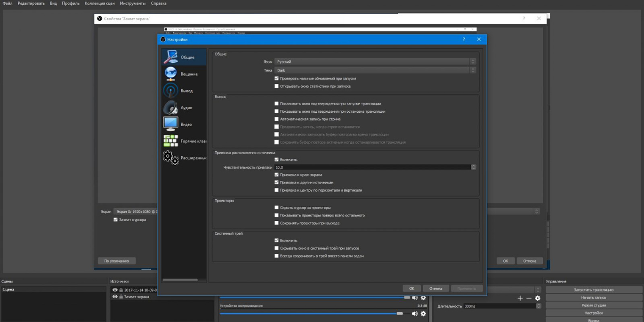Enable Автоматическая запись при стриме
The height and width of the screenshot is (322, 644).
tap(277, 119)
